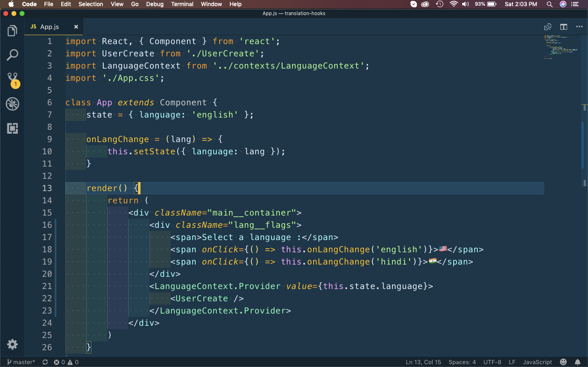Open notifications bell in status bar
Image resolution: width=588 pixels, height=367 pixels.
coord(578,362)
